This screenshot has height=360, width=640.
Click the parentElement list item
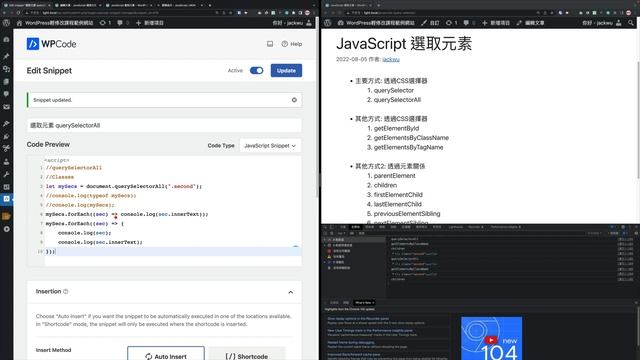394,176
